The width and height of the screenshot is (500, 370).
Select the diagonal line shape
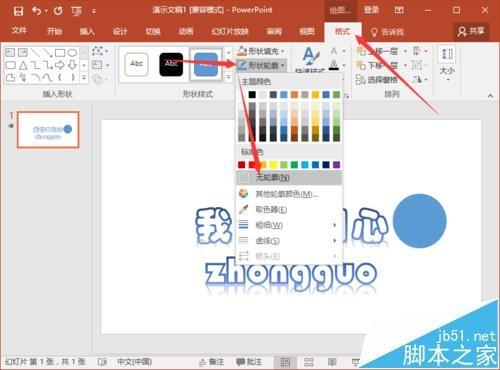coord(35,52)
